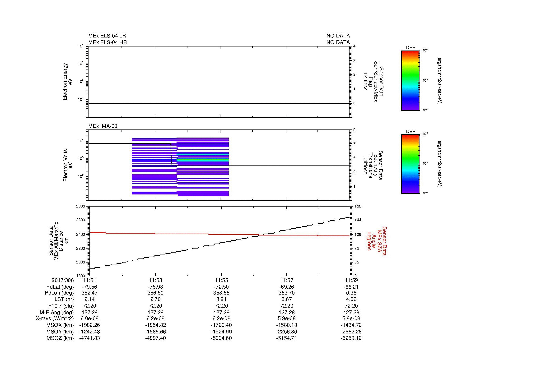Click the MSOX value '-1982.26'
Viewport: 555px width, 392px height.
coord(90,325)
